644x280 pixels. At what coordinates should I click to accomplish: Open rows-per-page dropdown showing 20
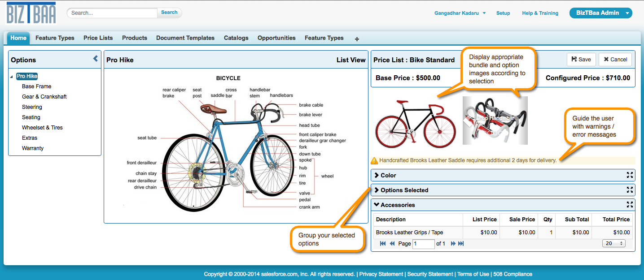coord(613,243)
